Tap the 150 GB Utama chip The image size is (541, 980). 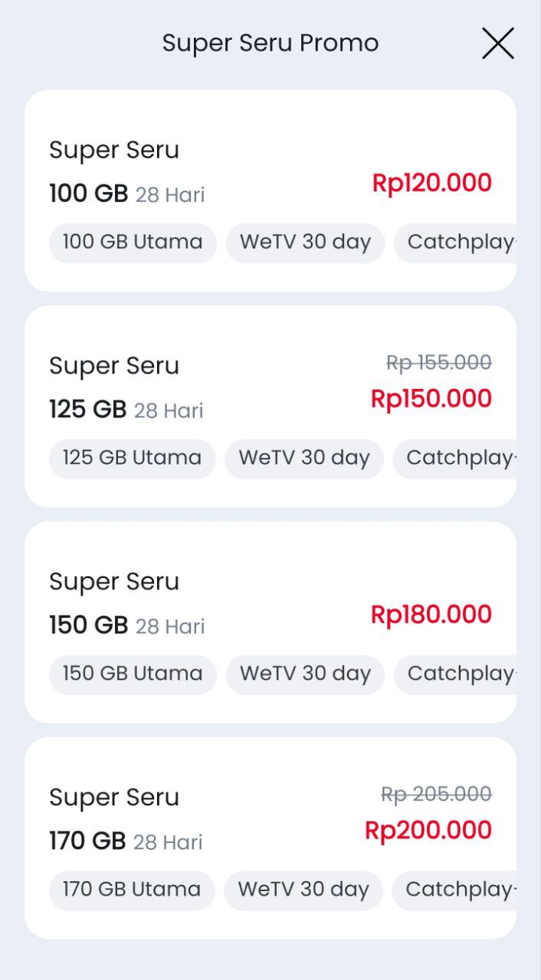pyautogui.click(x=133, y=675)
